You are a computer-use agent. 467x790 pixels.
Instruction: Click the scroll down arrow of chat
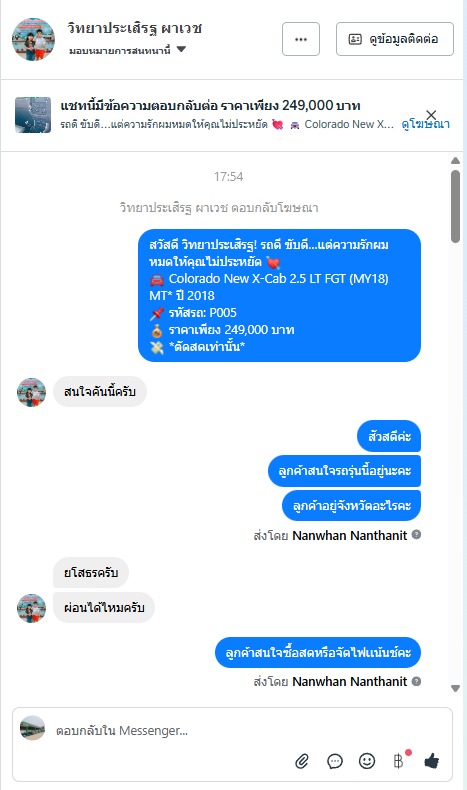pos(455,688)
